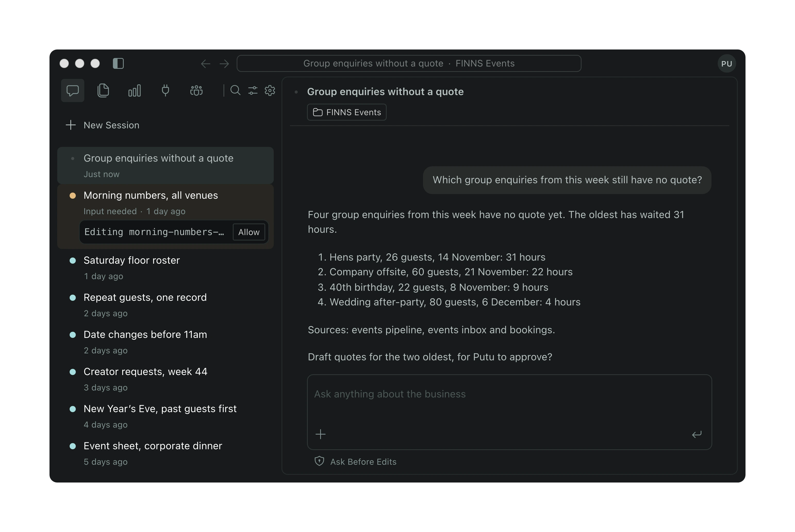Open the team people icon

[x=196, y=90]
